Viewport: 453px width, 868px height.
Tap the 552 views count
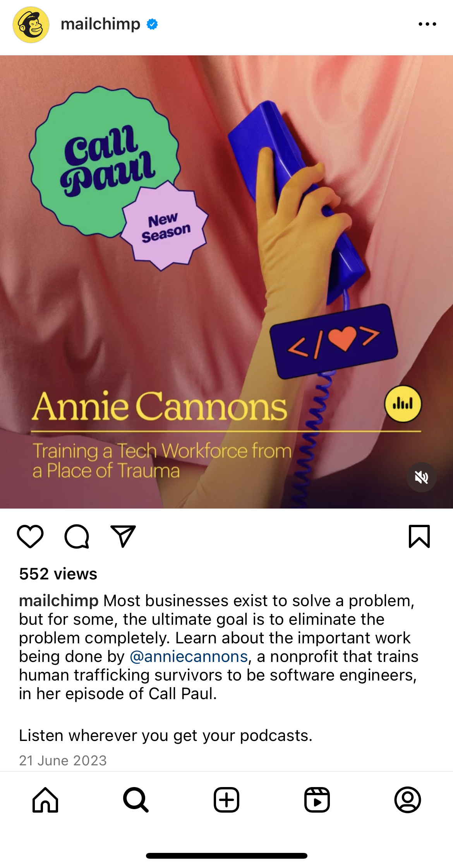(58, 574)
